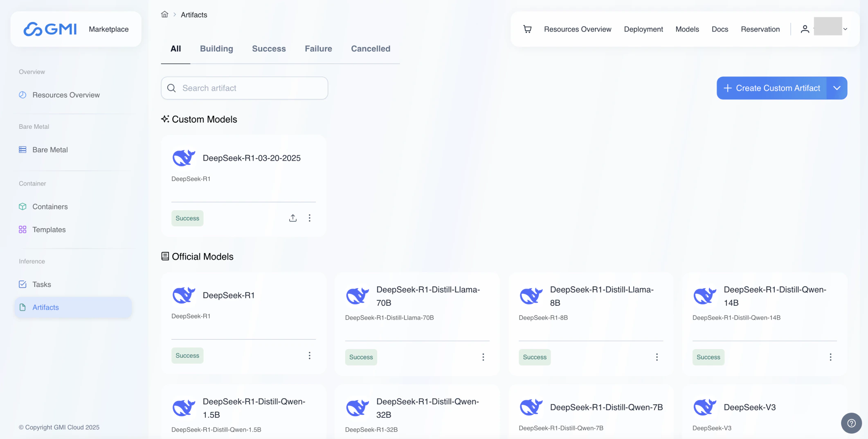
Task: Select the All tab
Action: tap(175, 49)
